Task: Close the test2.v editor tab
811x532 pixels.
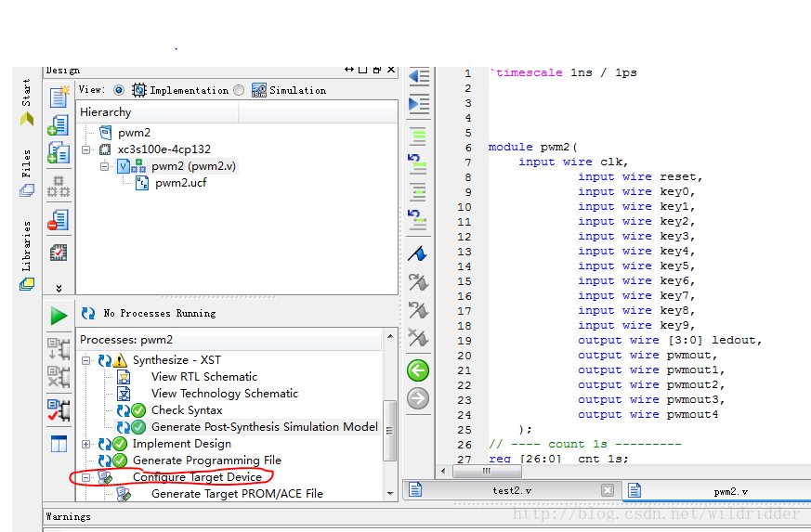Action: click(608, 490)
